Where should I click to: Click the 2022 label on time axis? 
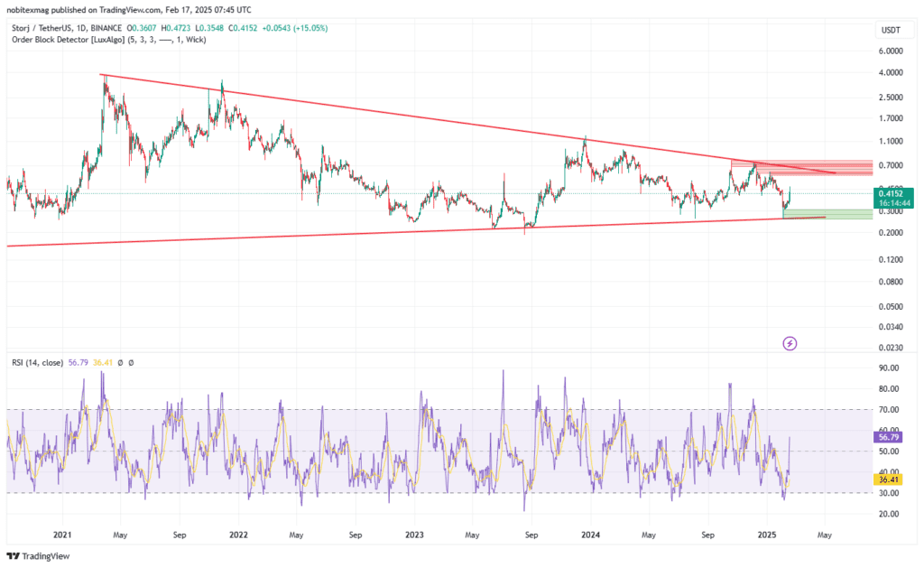pyautogui.click(x=238, y=535)
